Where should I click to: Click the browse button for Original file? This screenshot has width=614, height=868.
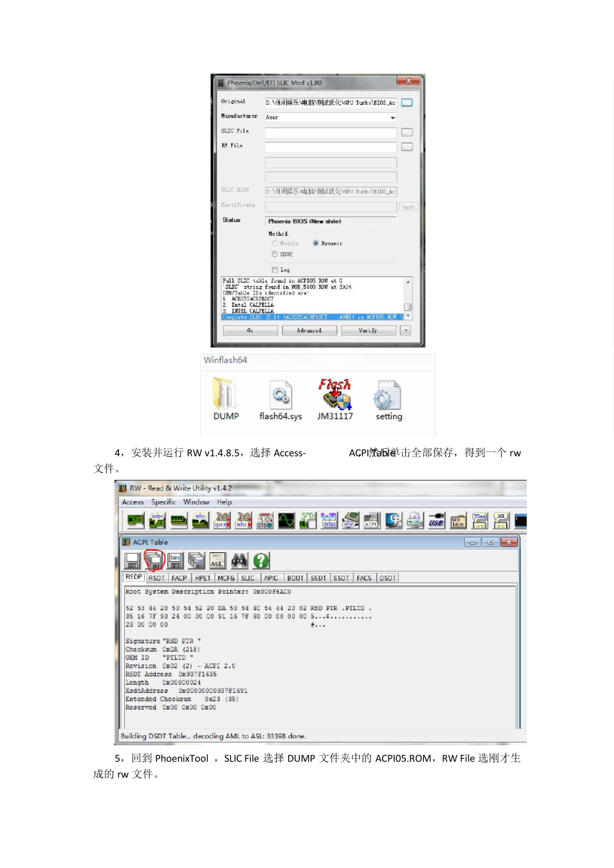tap(407, 103)
